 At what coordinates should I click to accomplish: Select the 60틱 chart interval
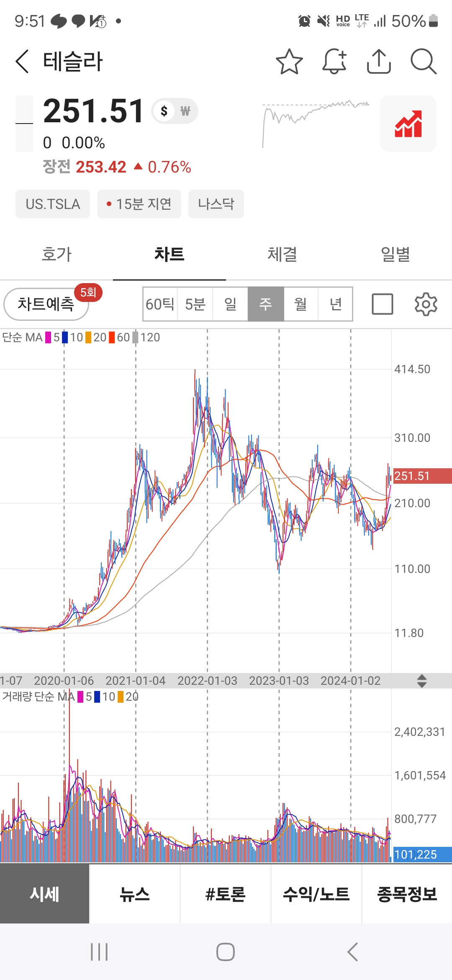(160, 304)
